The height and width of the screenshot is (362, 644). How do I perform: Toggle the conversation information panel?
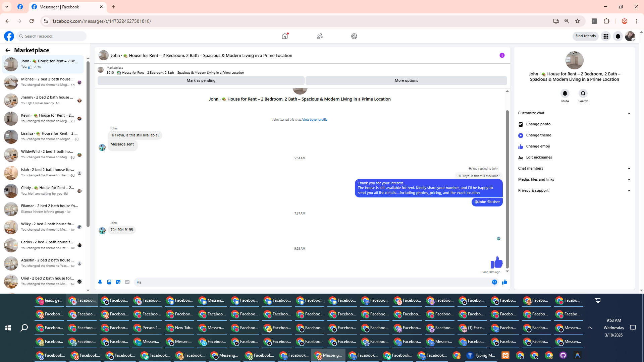(x=502, y=55)
